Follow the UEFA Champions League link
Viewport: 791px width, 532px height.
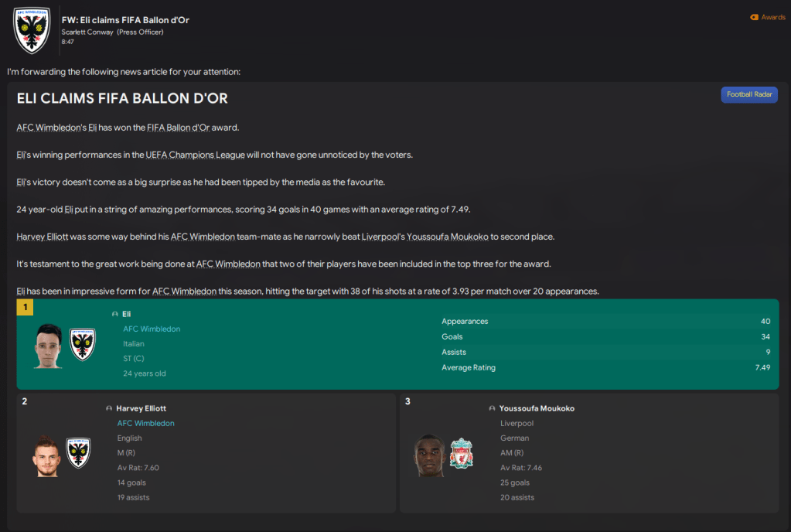[195, 155]
